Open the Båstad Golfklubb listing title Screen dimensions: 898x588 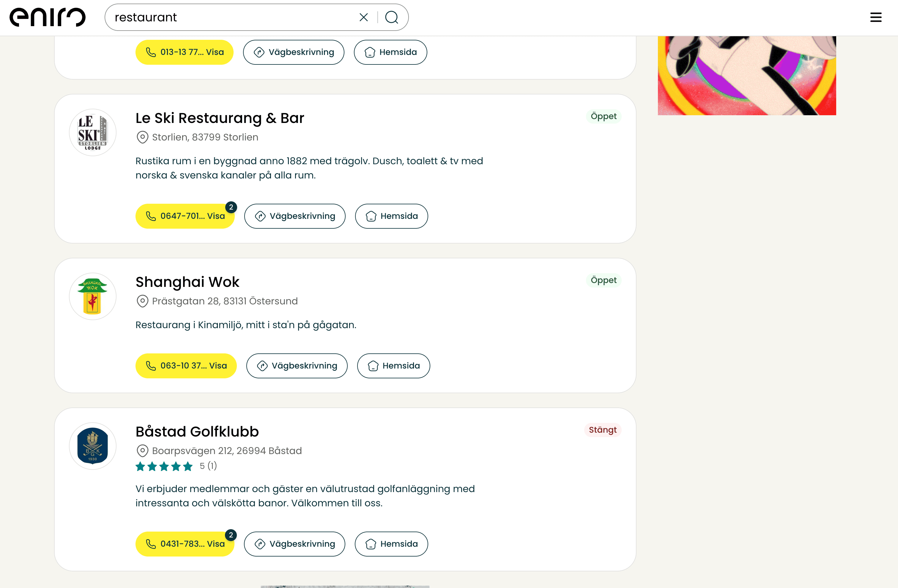point(197,431)
